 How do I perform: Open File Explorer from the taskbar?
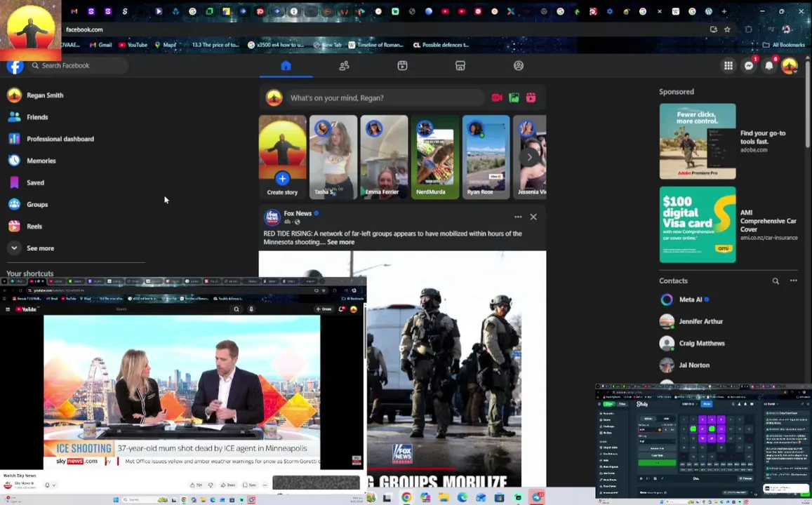[444, 498]
